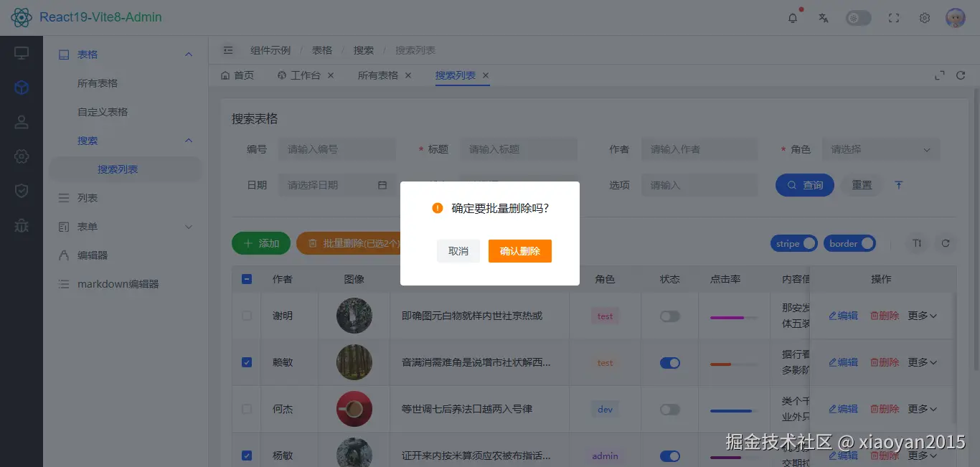Close the 工作台 tab
Viewport: 980px width, 467px height.
point(331,75)
